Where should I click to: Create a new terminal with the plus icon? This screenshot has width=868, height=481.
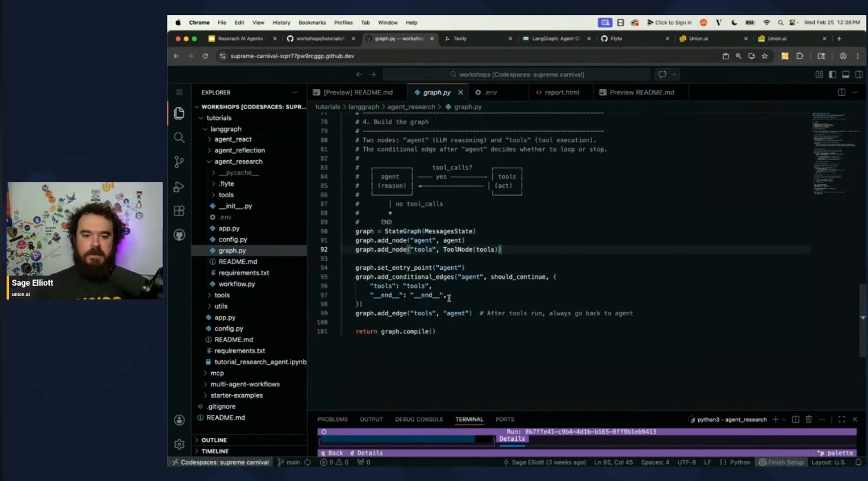(776, 419)
